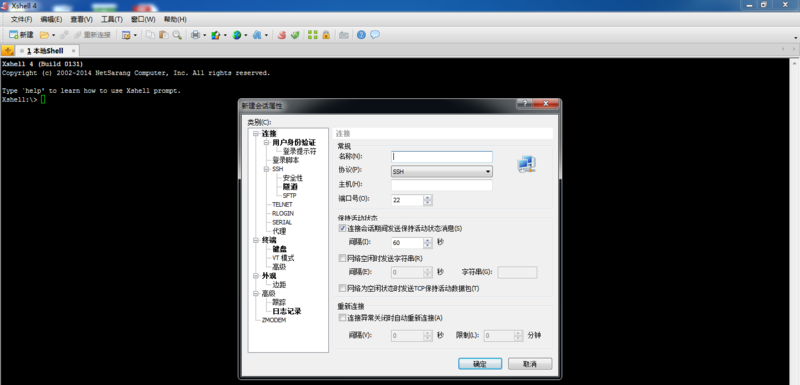The image size is (800, 385).
Task: Click the globe encoding icon in toolbar
Action: [237, 35]
